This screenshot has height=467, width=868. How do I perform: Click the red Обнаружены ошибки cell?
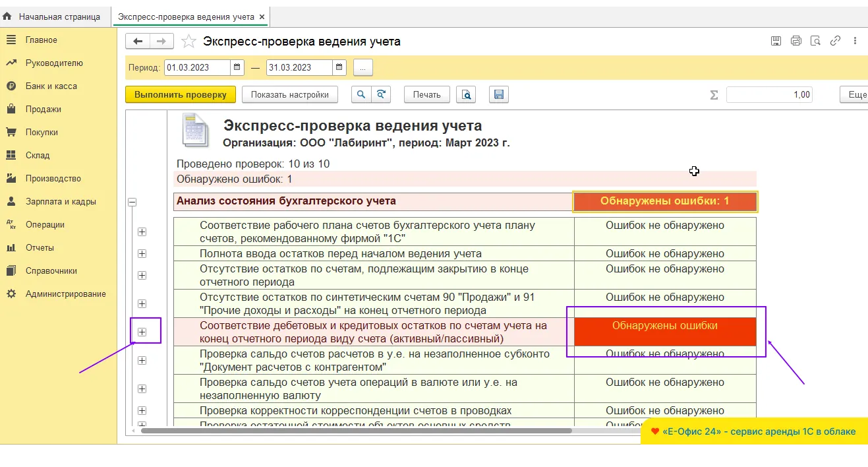point(664,331)
